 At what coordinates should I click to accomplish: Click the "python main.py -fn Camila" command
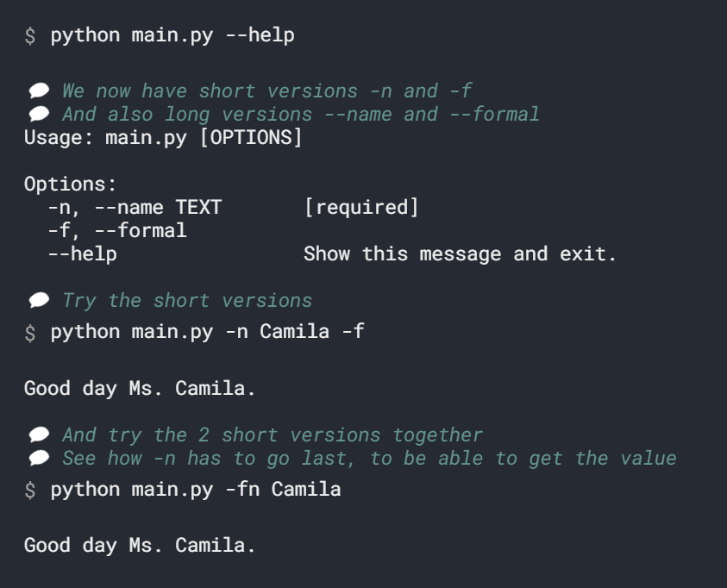196,490
